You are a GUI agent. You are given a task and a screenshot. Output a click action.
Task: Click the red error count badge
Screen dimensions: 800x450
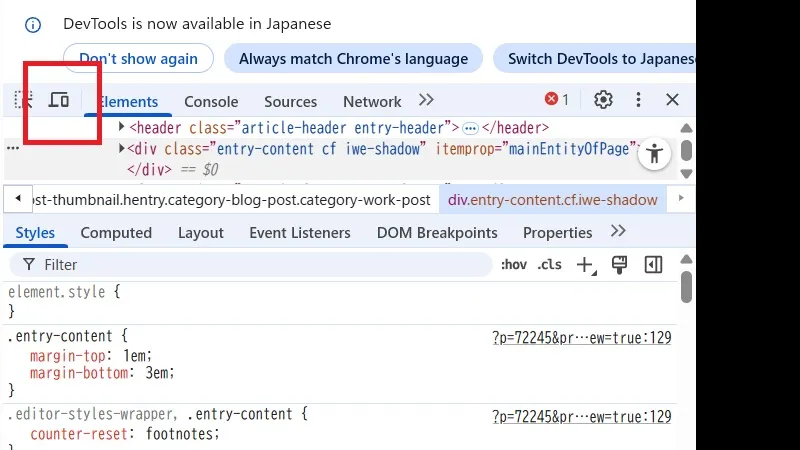point(557,99)
